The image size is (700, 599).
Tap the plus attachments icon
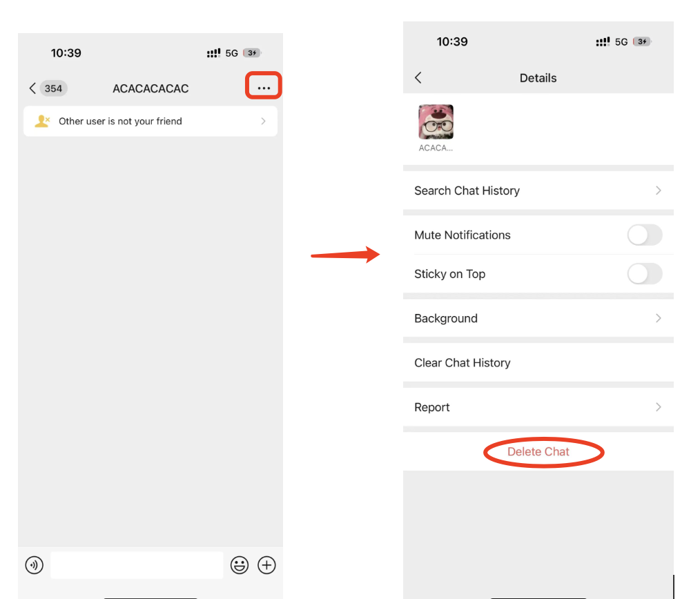click(x=266, y=565)
